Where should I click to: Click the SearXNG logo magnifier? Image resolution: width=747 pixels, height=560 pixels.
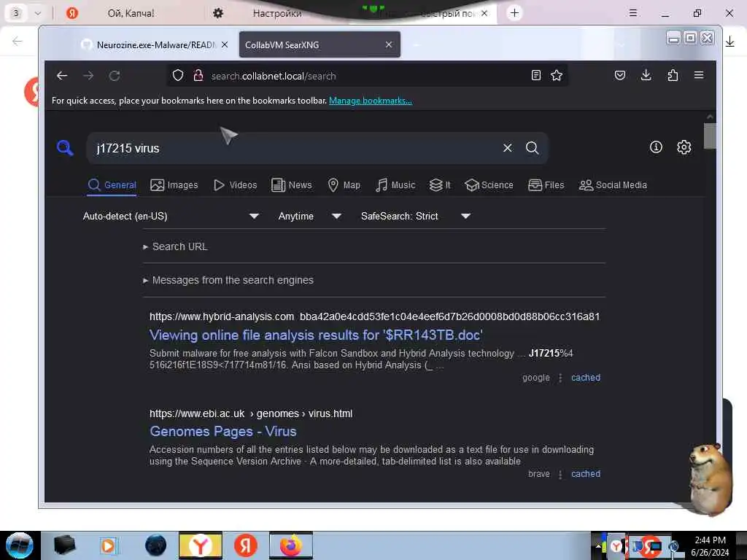pyautogui.click(x=65, y=148)
